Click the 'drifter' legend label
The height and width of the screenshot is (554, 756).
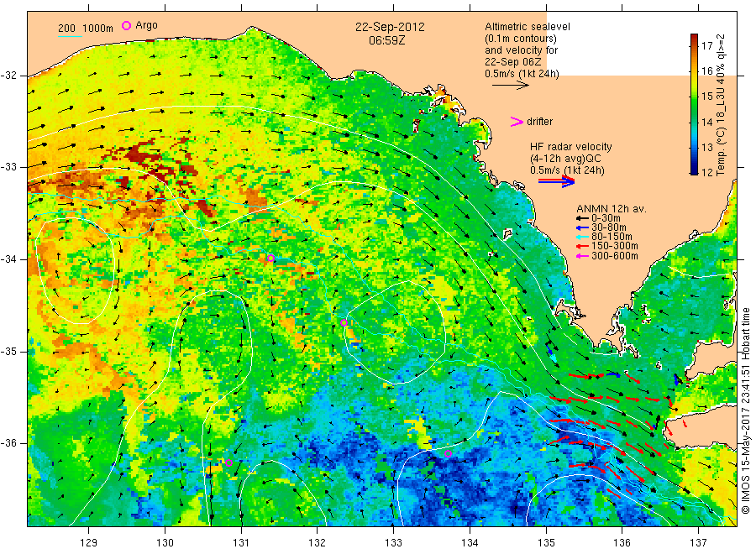(540, 122)
